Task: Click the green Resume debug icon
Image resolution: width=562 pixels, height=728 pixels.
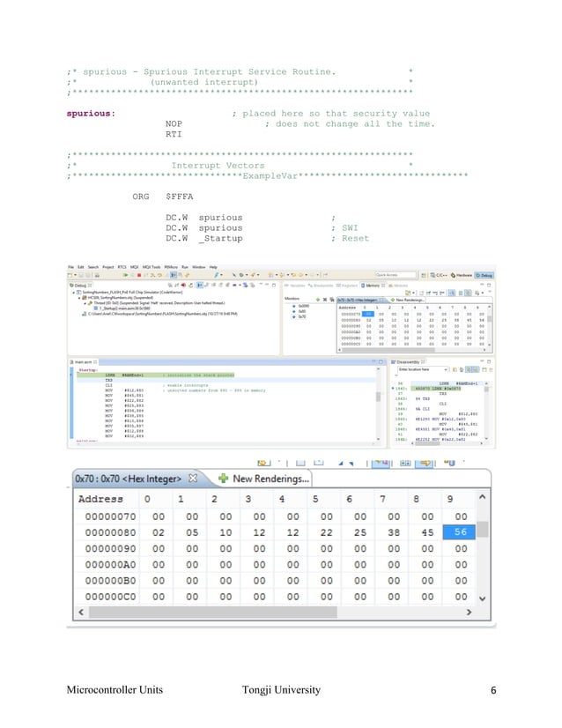Action: [125, 275]
